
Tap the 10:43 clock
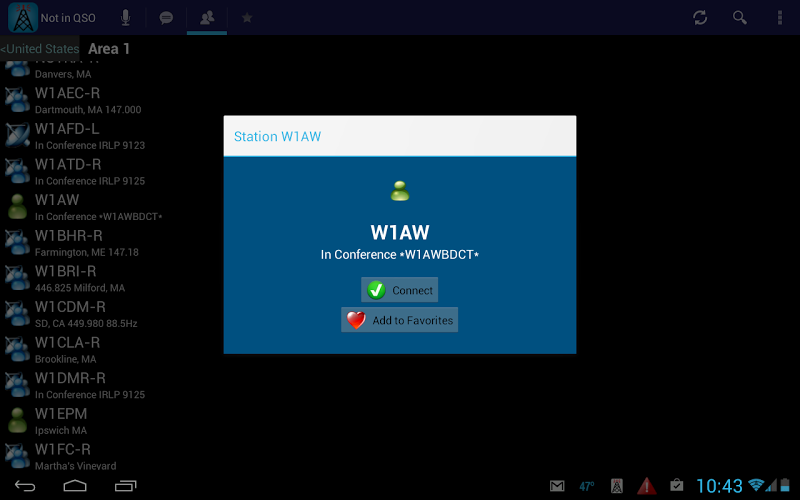pos(719,486)
